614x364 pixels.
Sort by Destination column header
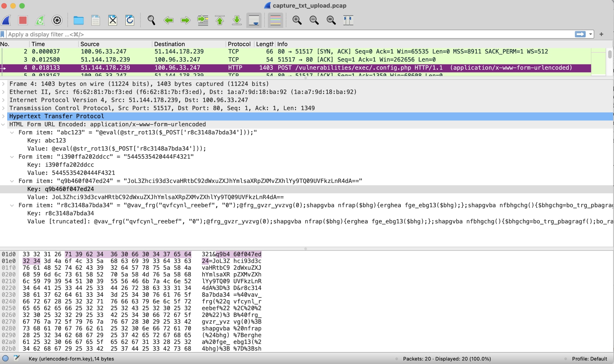coord(189,44)
